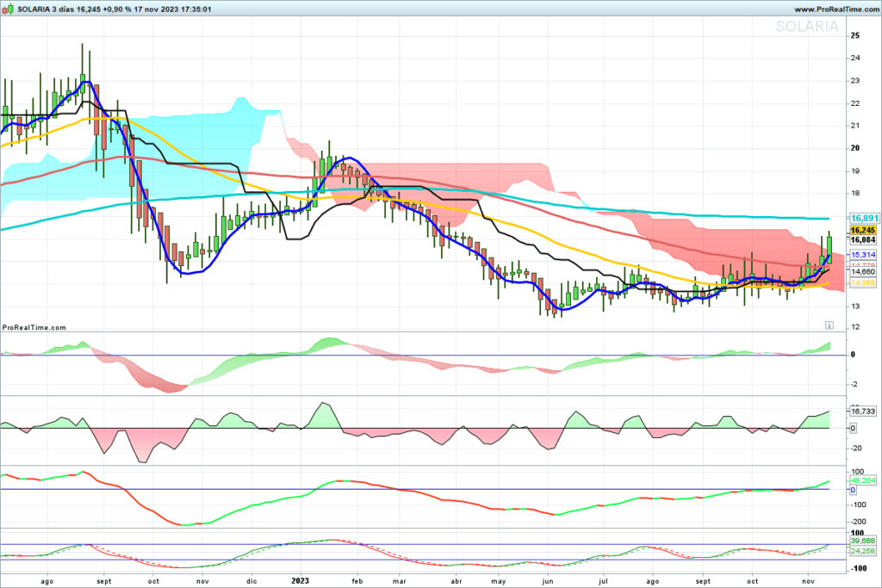The width and height of the screenshot is (882, 588).
Task: Click the green 48,204 indicator value label
Action: [863, 480]
